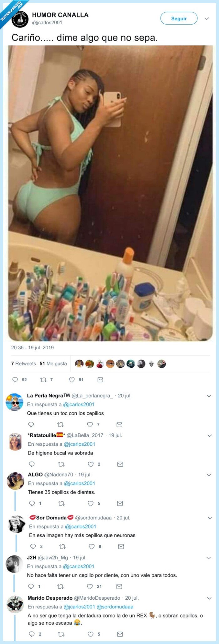
Task: Expand options on ALGO's reply
Action: [209, 475]
